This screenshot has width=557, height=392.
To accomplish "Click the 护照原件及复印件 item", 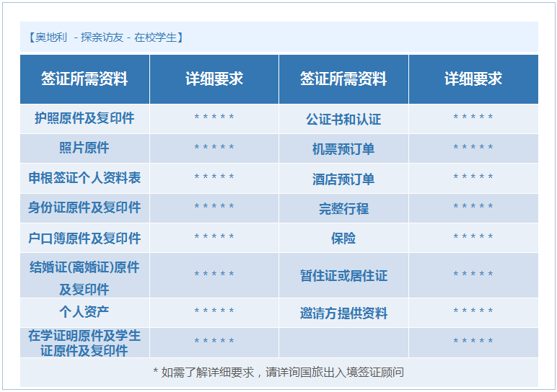I will 84,118.
